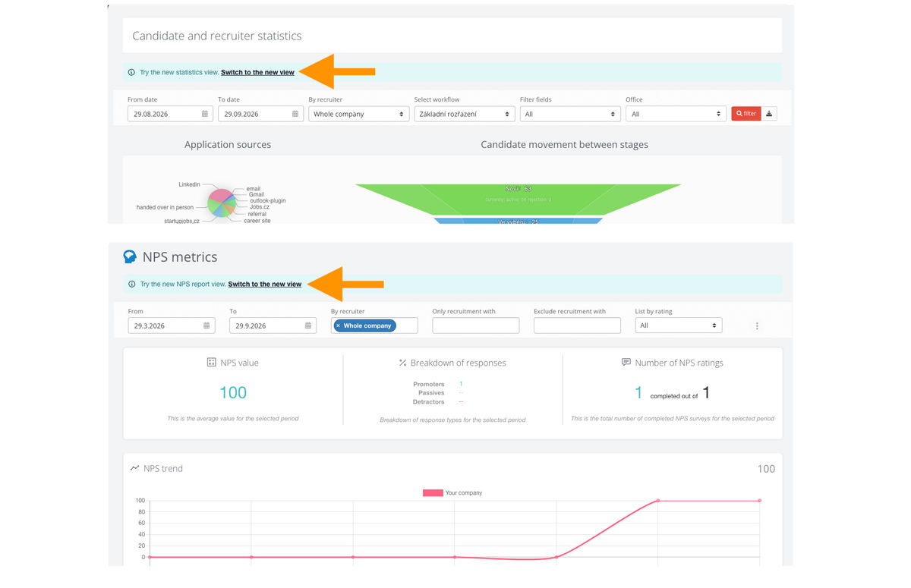Image resolution: width=911 pixels, height=588 pixels.
Task: Click the Application sources pie chart
Action: click(x=221, y=203)
